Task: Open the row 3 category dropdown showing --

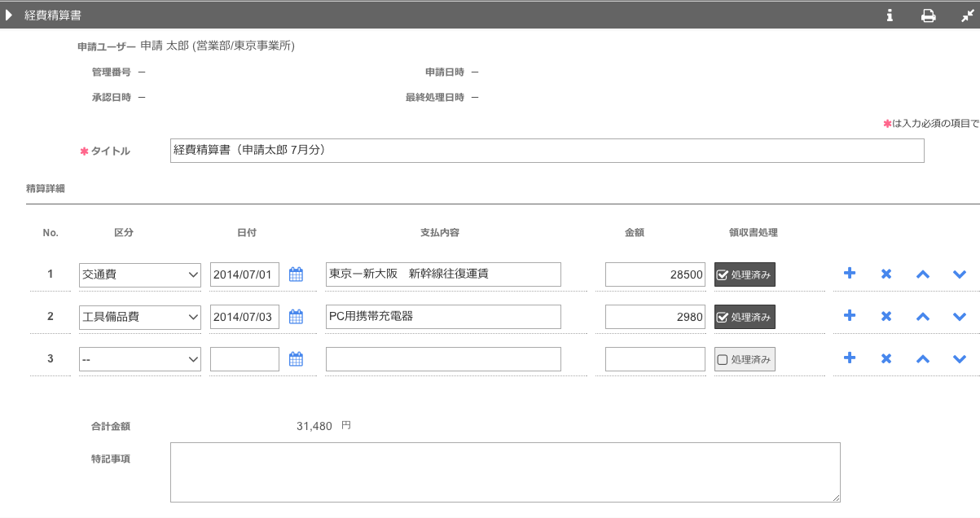Action: (x=140, y=359)
